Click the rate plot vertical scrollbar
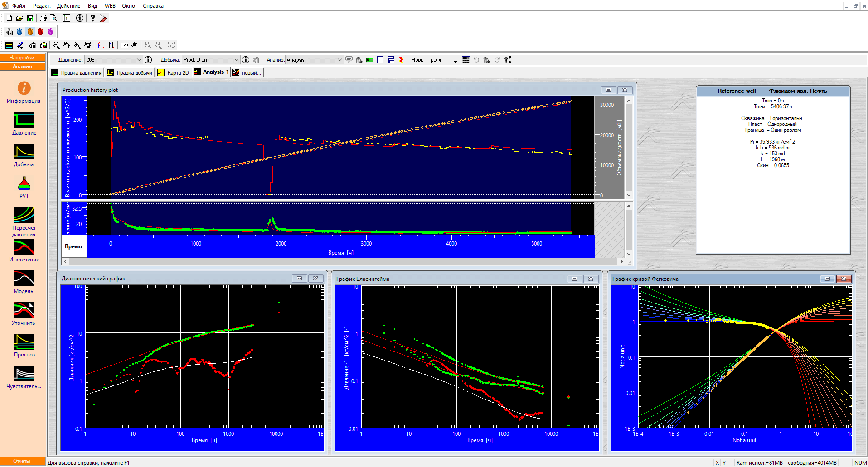 (629, 148)
